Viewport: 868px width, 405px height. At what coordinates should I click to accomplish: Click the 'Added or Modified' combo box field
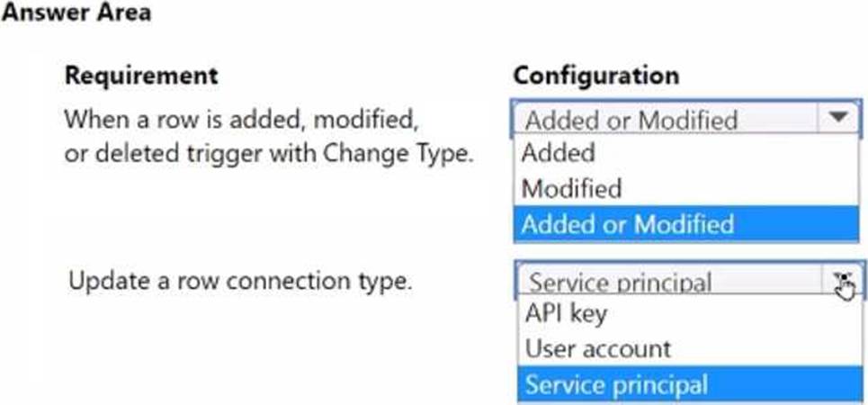[x=666, y=120]
